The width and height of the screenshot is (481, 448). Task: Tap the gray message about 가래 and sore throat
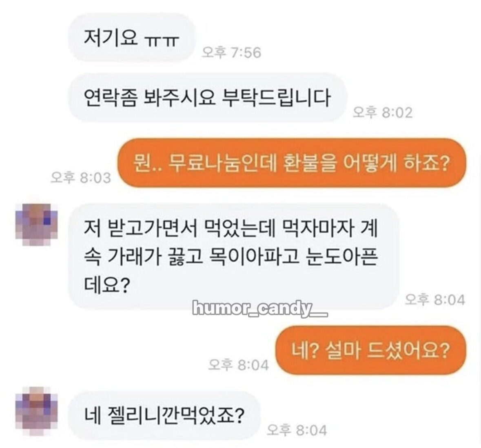pyautogui.click(x=233, y=256)
